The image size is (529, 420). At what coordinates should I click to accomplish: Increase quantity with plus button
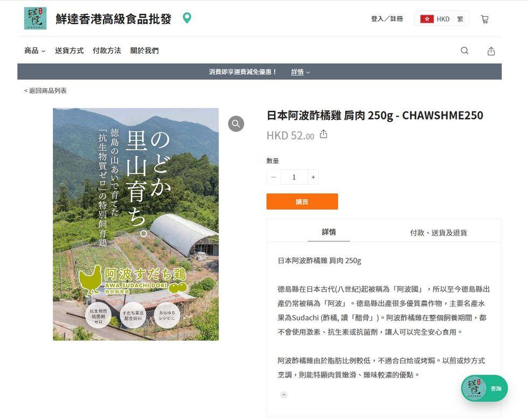313,177
